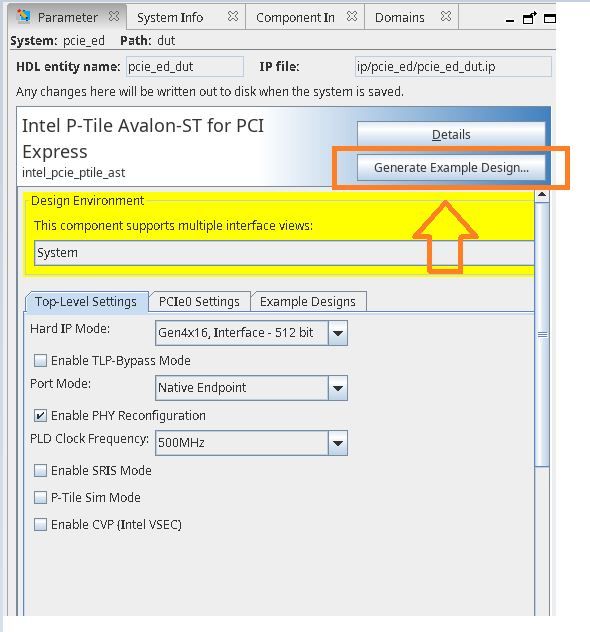Click the System pcie_ed text
This screenshot has width=590, height=632.
58,41
